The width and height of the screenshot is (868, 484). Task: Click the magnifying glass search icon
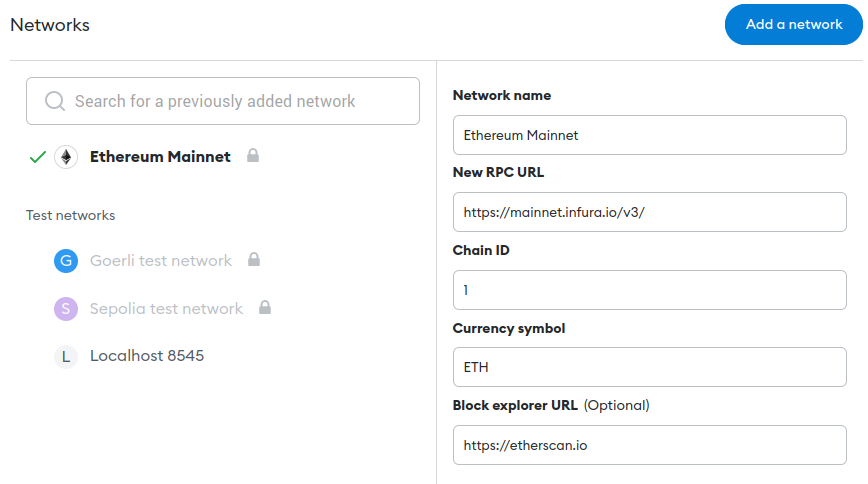[55, 101]
